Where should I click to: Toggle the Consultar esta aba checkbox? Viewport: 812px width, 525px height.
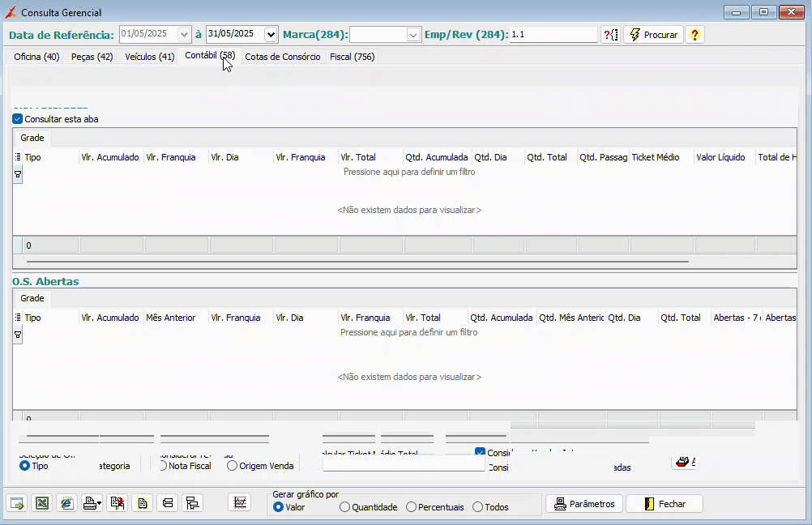tap(18, 119)
